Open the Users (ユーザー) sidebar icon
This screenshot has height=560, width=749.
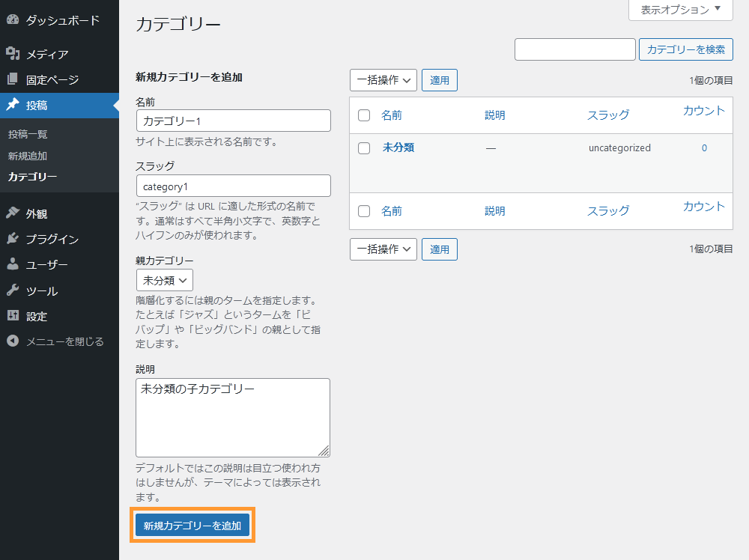pos(14,264)
